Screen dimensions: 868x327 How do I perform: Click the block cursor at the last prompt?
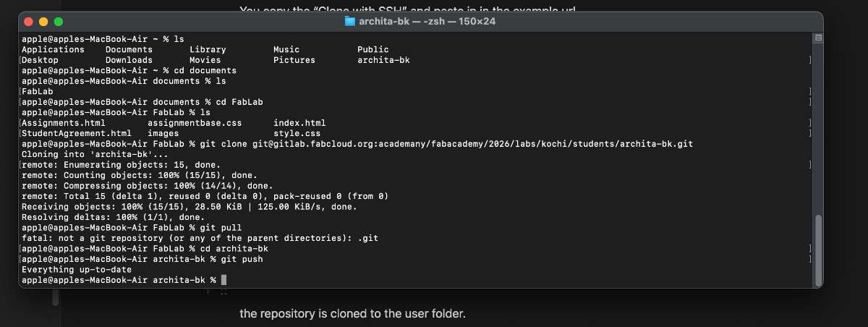[x=224, y=280]
